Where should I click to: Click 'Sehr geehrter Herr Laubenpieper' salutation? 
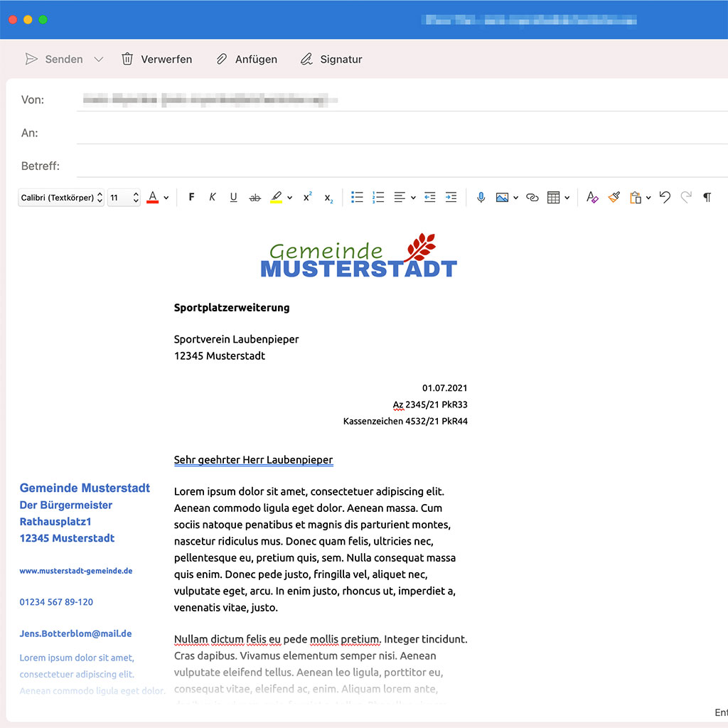click(x=254, y=460)
